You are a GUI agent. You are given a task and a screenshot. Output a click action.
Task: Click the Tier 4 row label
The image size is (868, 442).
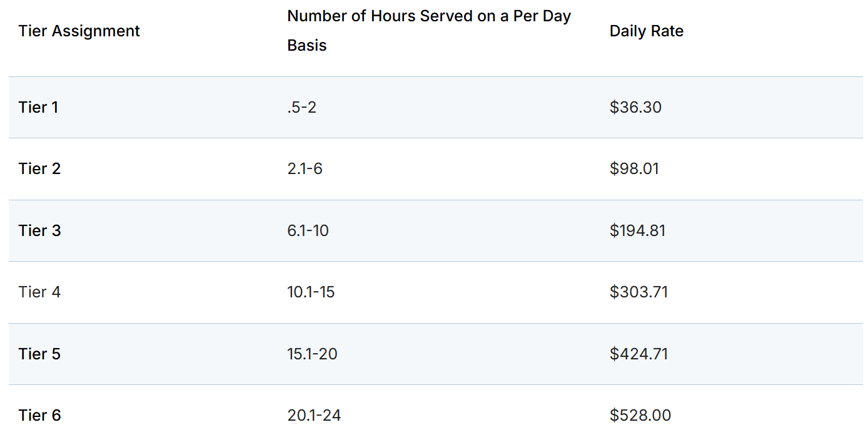pyautogui.click(x=39, y=292)
